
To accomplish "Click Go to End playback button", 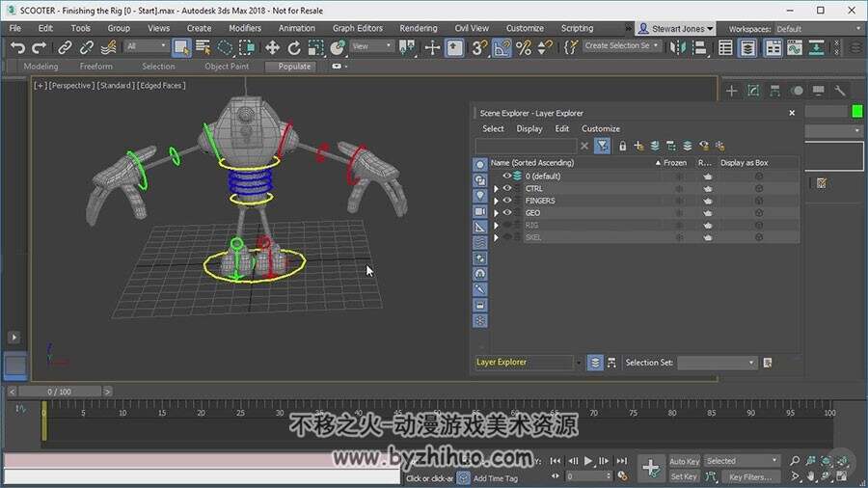I will click(622, 461).
